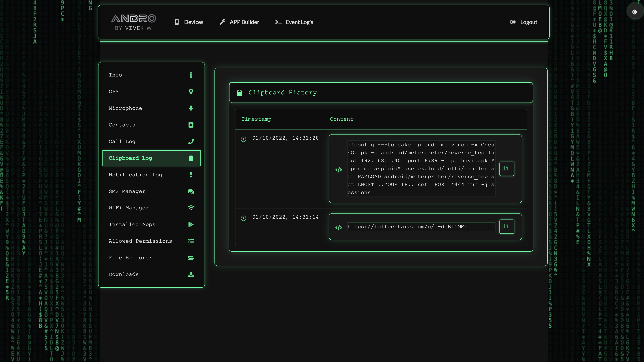Click the sun theme toggle icon
The image size is (644, 362).
tap(634, 12)
